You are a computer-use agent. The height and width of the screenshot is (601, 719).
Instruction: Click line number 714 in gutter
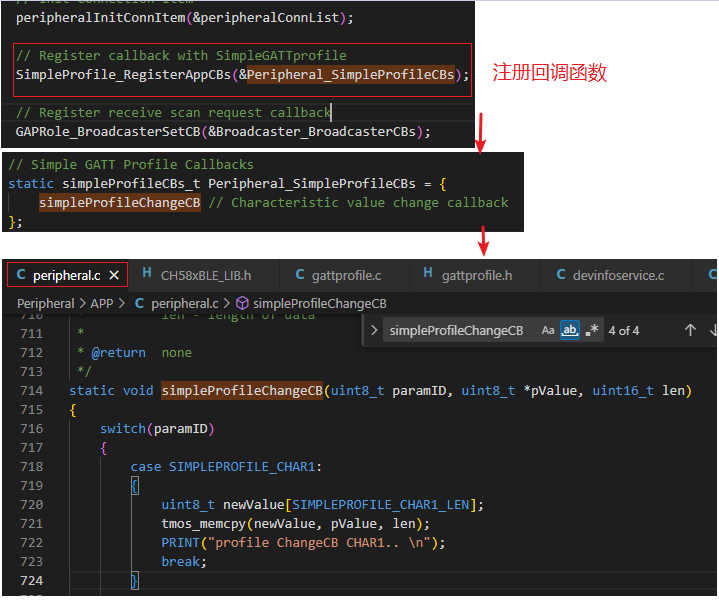[29, 390]
